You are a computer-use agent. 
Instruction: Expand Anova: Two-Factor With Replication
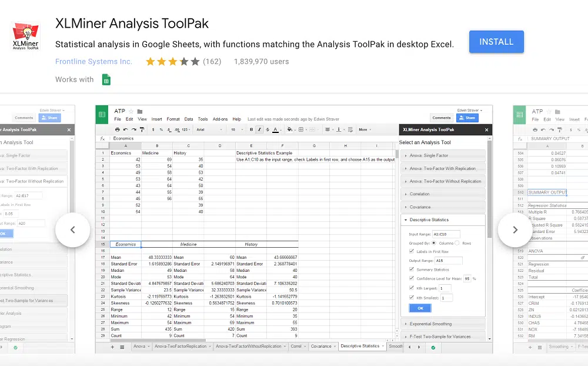[443, 168]
